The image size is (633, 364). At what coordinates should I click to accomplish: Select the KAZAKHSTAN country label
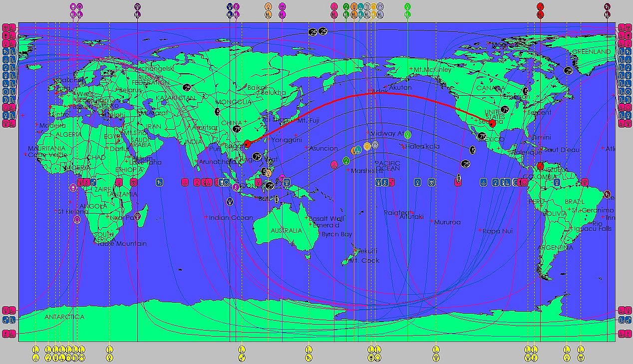(x=175, y=98)
